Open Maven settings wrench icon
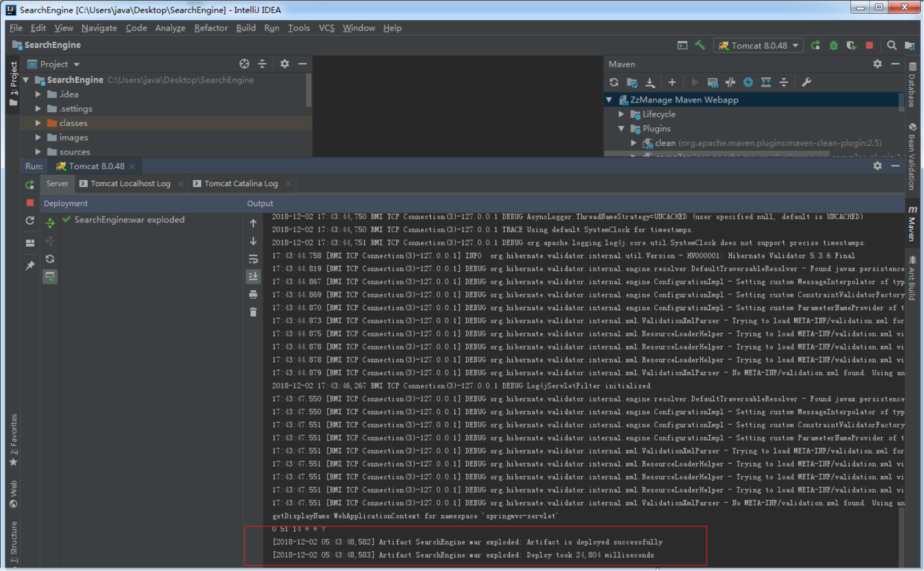Screen dimensions: 924x571 [x=806, y=82]
